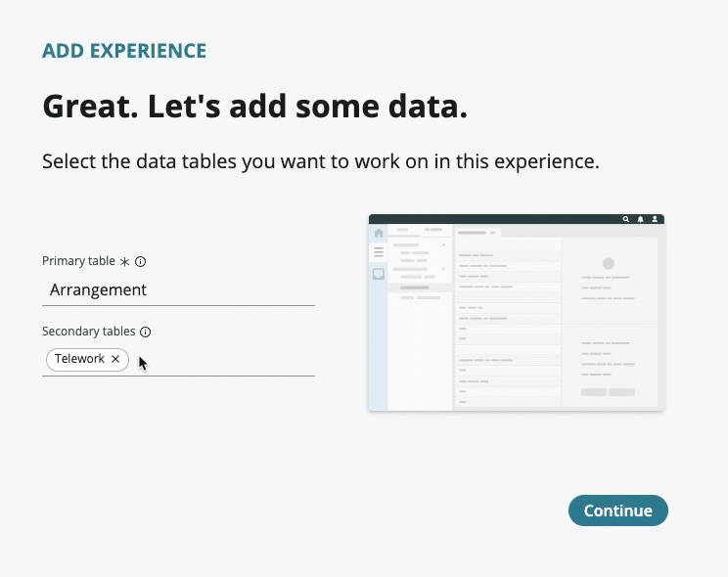Click the Primary table info icon
Viewport: 728px width, 577px height.
pyautogui.click(x=140, y=262)
